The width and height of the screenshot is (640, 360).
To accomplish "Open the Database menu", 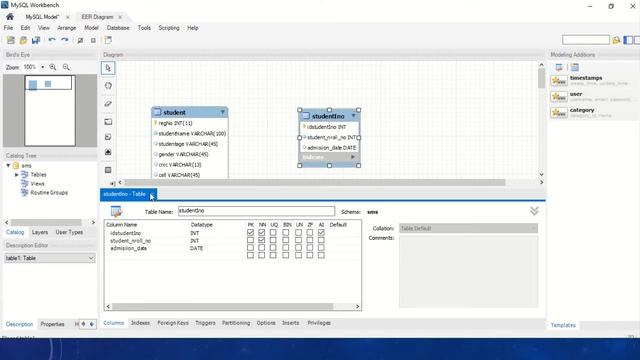I will 118,28.
